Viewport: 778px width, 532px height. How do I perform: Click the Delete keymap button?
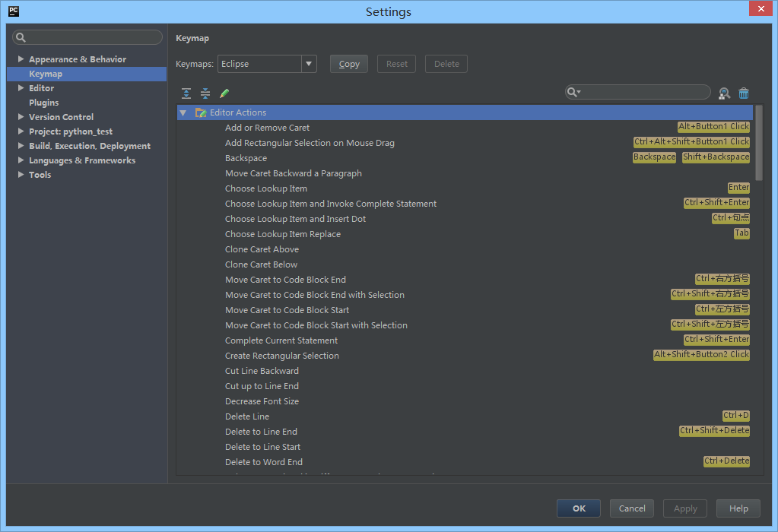446,64
